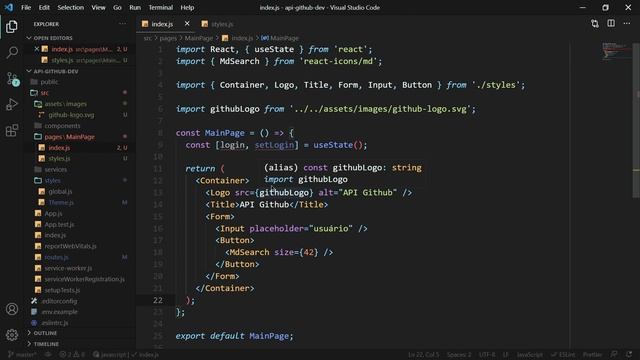Click the MainPage breadcrumb symbol
Viewport: 640px width, 360px height.
pyautogui.click(x=280, y=38)
